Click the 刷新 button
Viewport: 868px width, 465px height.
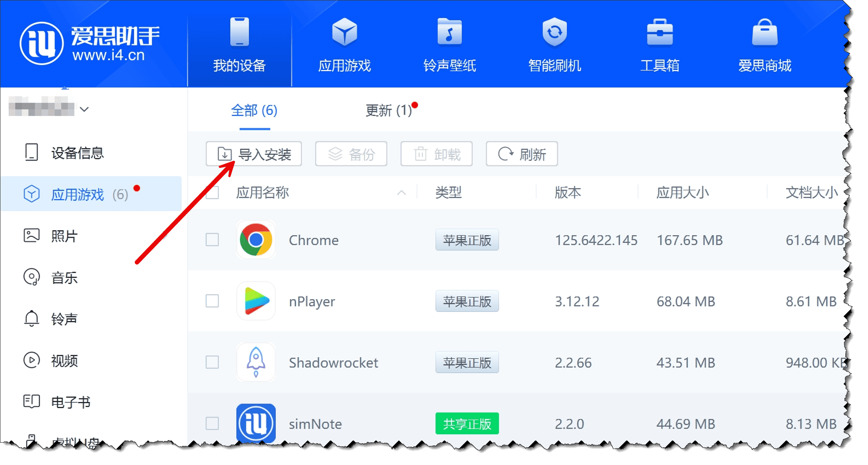[x=522, y=154]
